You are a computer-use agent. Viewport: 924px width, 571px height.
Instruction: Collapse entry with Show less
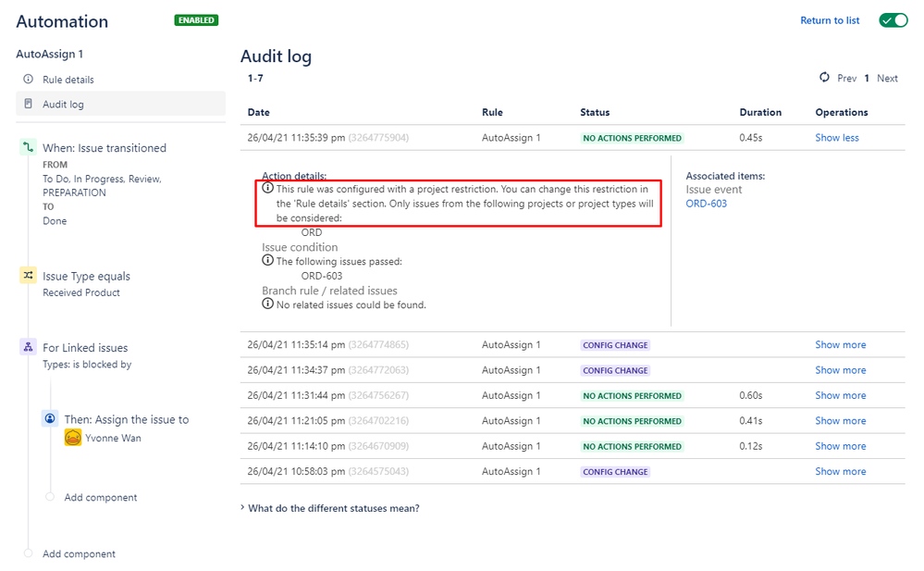tap(837, 138)
